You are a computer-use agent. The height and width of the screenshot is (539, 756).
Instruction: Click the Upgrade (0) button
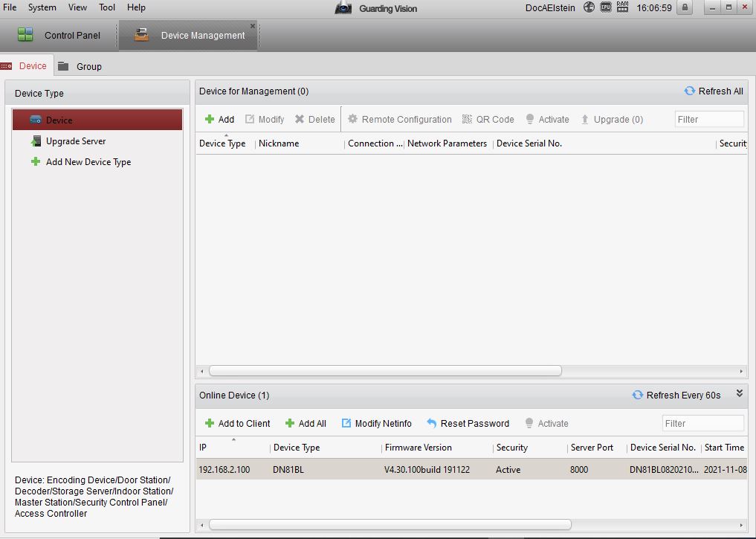612,119
